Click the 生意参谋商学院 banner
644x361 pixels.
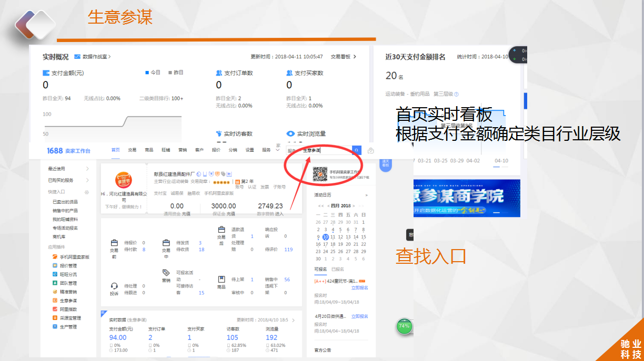pyautogui.click(x=467, y=198)
